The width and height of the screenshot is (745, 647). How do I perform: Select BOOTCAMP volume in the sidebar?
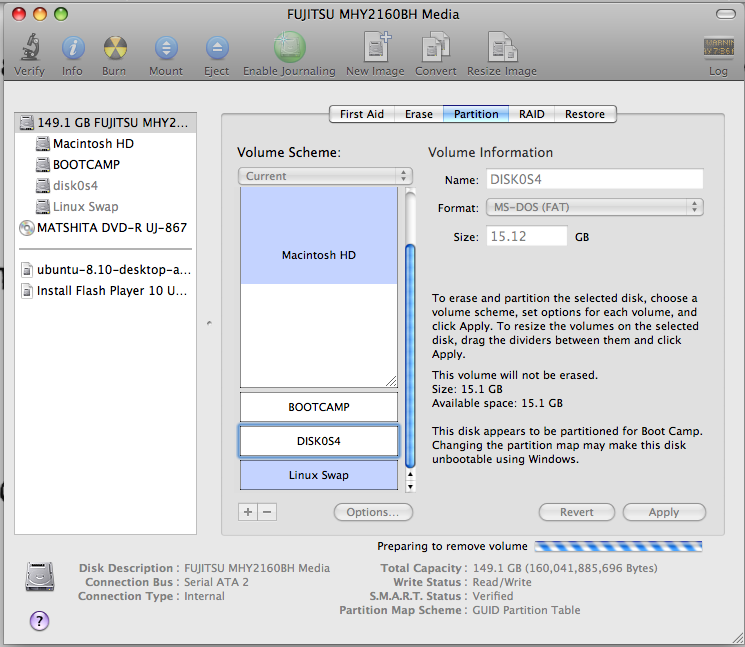pos(105,164)
